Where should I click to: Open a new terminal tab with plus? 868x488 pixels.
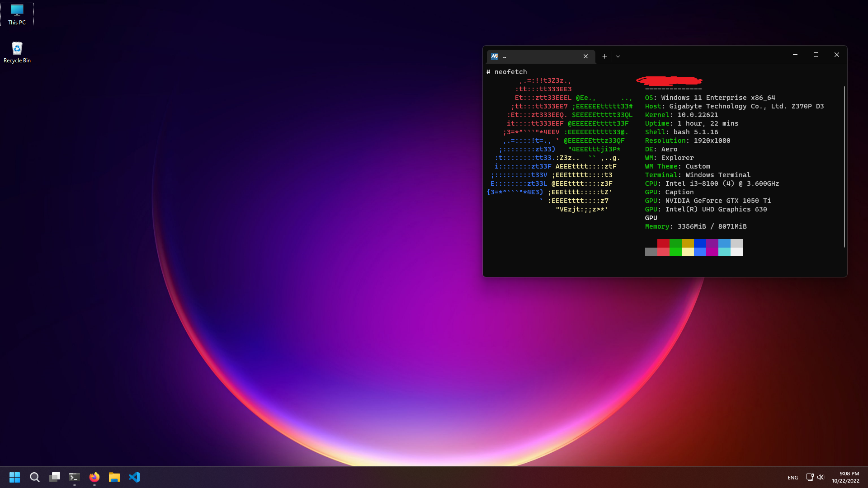coord(604,56)
